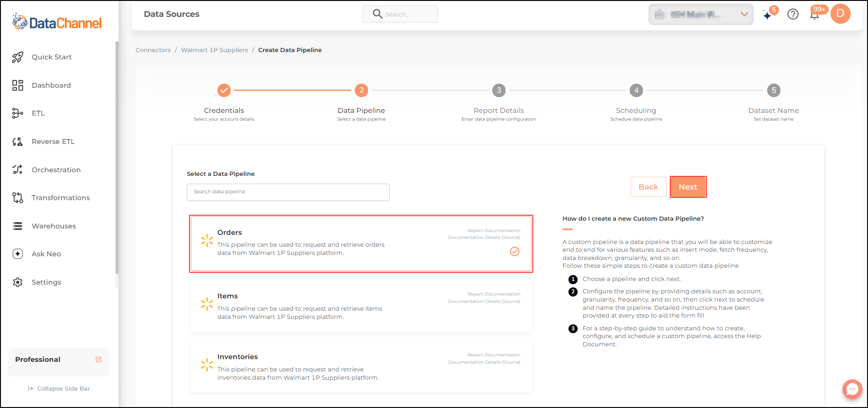
Task: Collapse Side Bar
Action: [x=59, y=389]
